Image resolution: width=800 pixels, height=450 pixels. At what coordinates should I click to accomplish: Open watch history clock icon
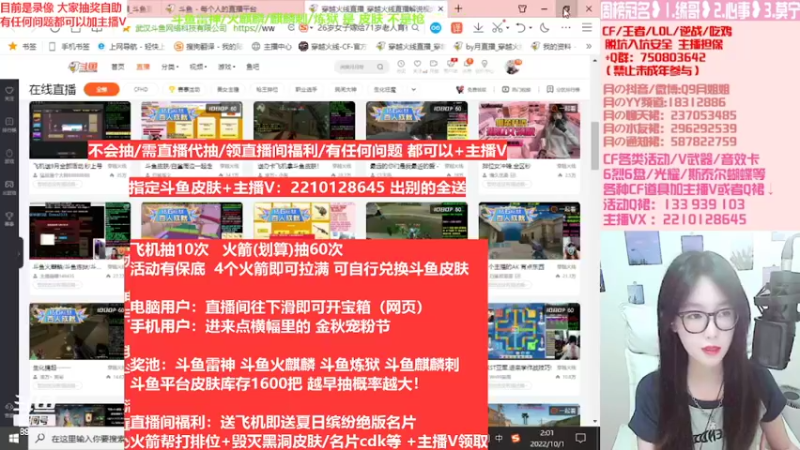pos(401,65)
